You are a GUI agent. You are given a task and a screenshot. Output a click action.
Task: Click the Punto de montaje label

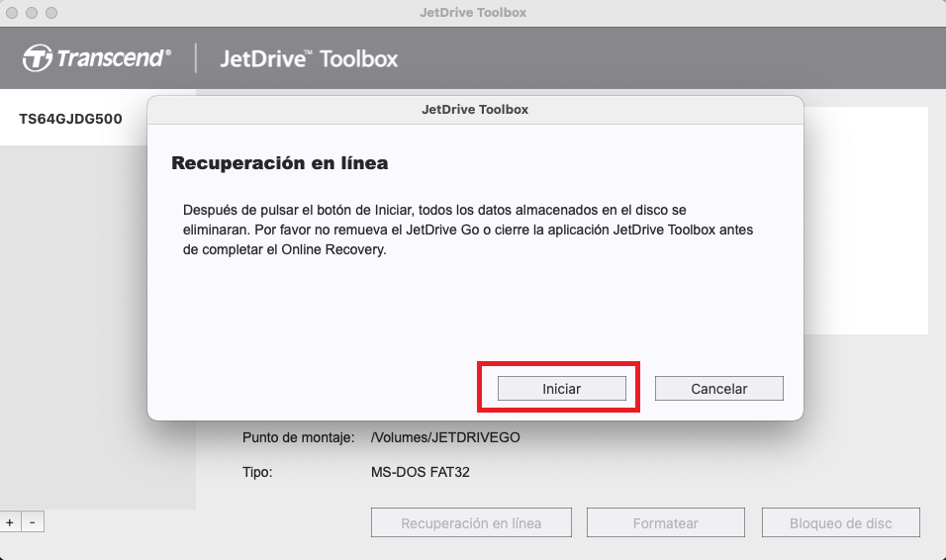click(x=298, y=437)
